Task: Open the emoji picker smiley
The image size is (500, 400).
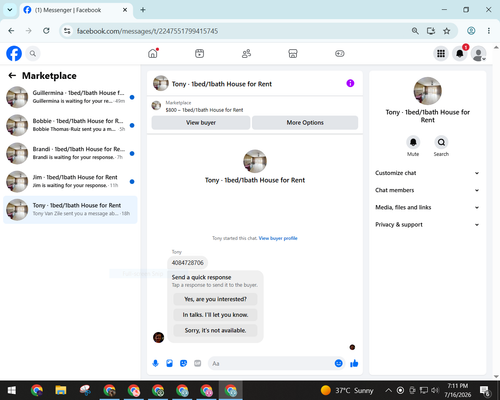Action: (x=338, y=363)
